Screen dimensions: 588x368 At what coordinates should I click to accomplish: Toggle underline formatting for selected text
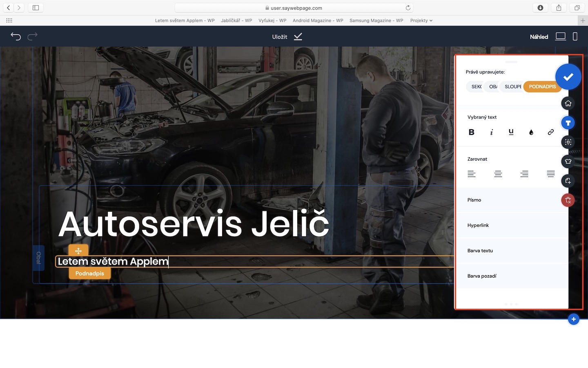(511, 132)
